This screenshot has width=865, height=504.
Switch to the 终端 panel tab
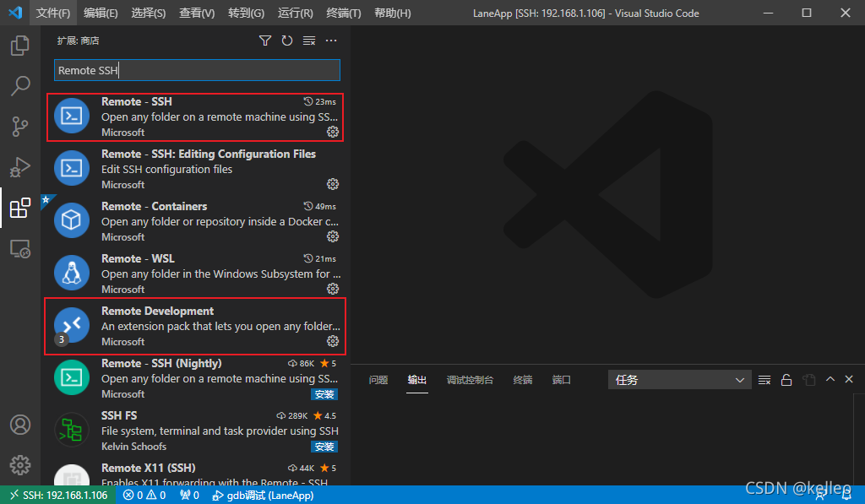click(522, 380)
